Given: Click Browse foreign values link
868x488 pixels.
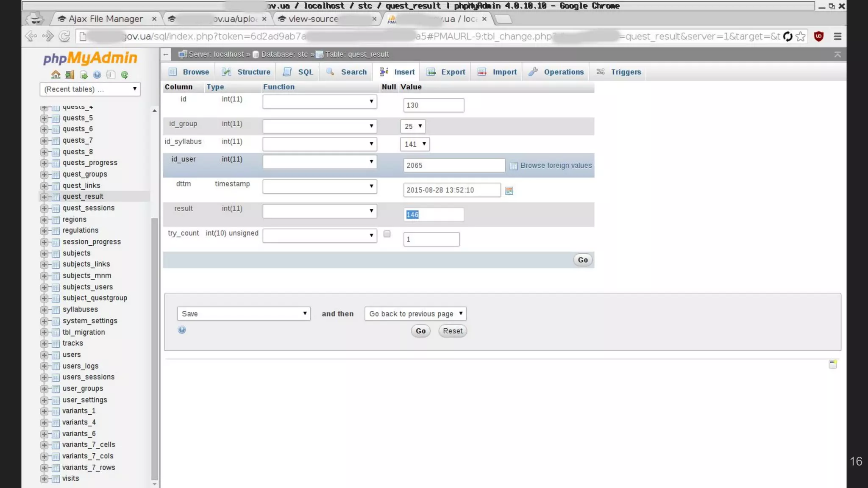Looking at the screenshot, I should [556, 166].
